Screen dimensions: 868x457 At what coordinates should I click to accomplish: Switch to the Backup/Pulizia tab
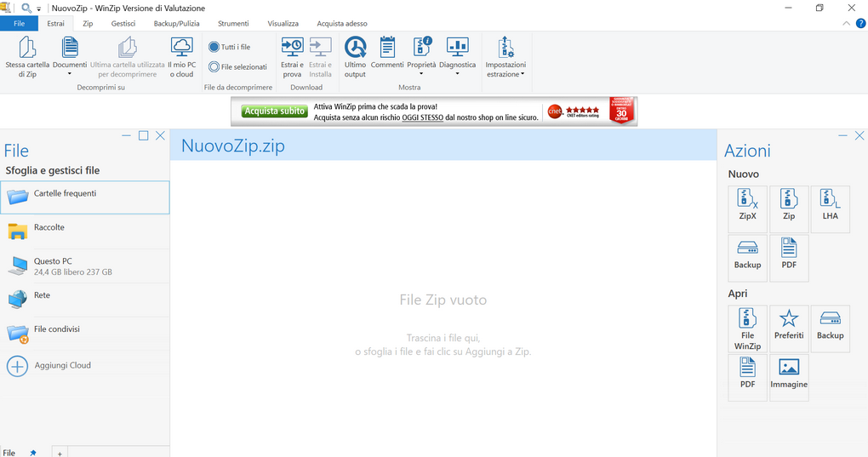[x=177, y=23]
